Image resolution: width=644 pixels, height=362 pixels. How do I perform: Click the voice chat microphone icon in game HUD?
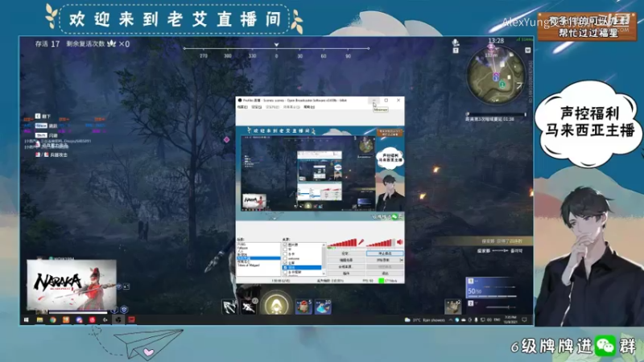tap(455, 42)
